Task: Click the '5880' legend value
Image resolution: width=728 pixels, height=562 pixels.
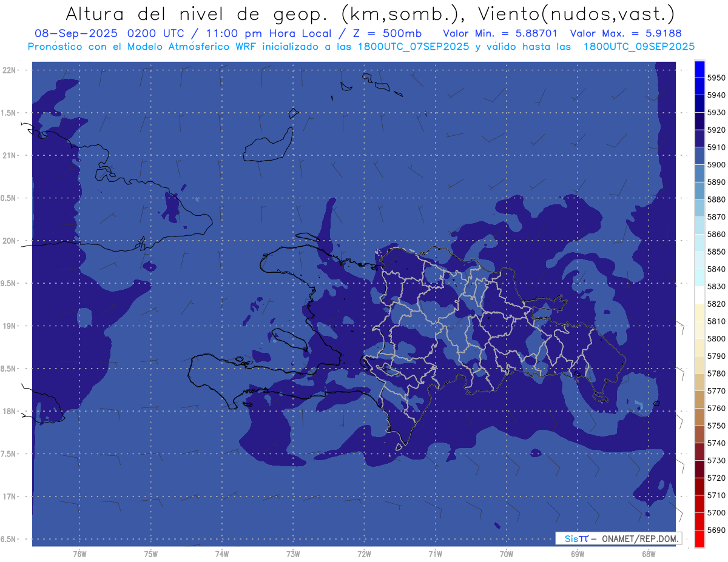Action: click(716, 199)
